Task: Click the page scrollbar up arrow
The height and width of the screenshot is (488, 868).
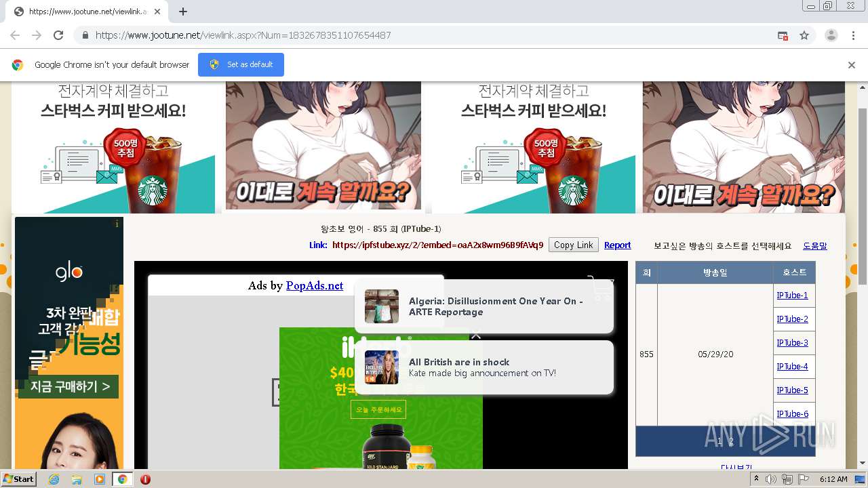Action: click(x=863, y=87)
